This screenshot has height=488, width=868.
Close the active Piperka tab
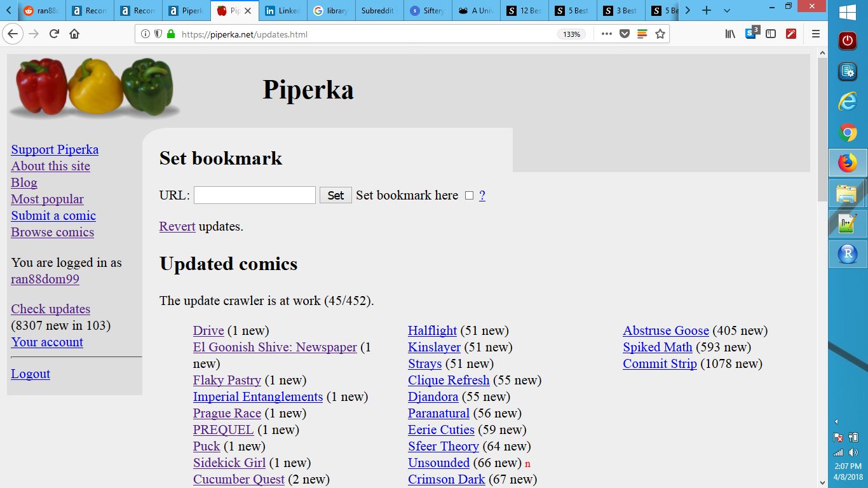coord(248,11)
